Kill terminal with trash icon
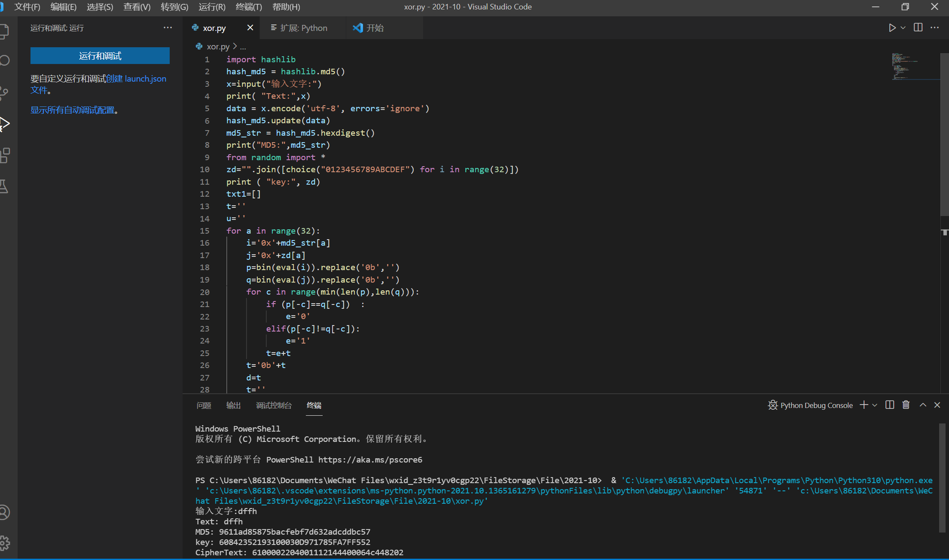Viewport: 949px width, 560px height. tap(906, 405)
